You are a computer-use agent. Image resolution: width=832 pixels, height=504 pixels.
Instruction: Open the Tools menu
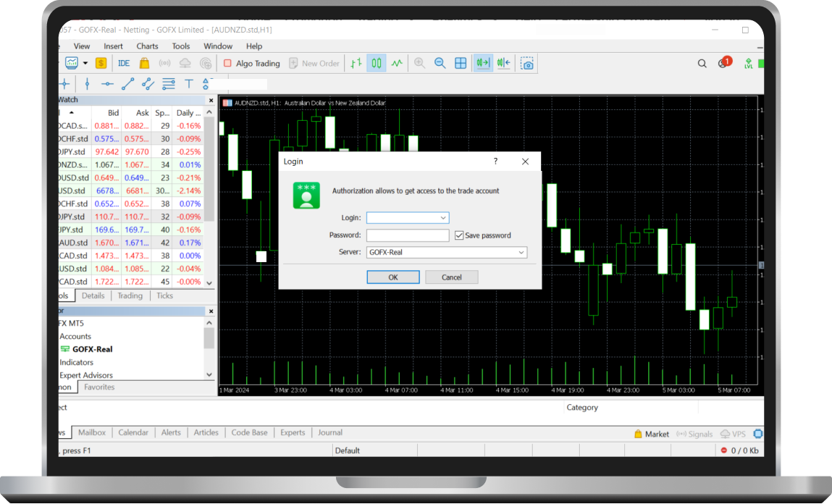coord(180,46)
